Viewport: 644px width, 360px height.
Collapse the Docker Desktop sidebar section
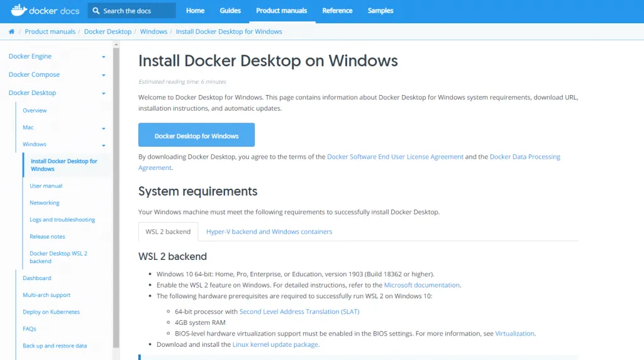coord(103,93)
